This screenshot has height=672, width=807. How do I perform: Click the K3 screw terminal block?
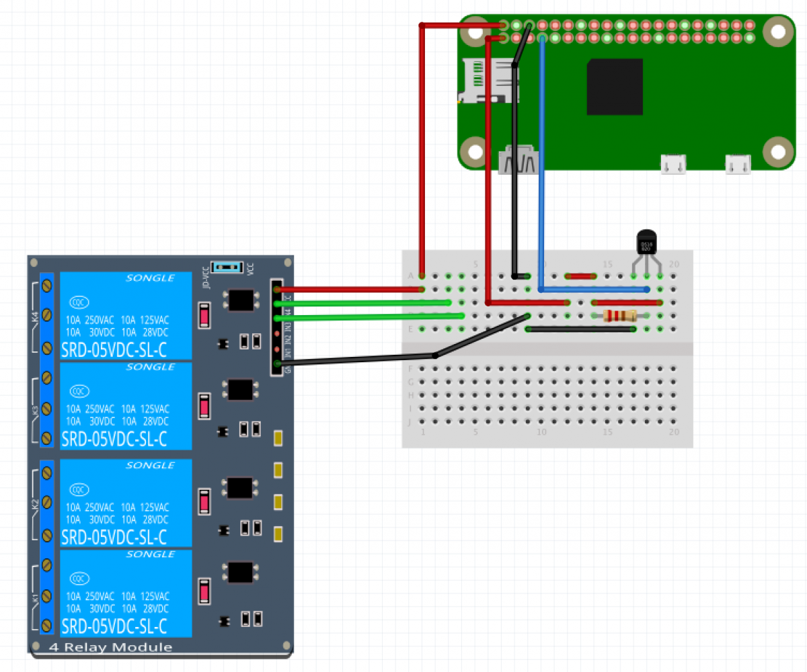pyautogui.click(x=46, y=407)
